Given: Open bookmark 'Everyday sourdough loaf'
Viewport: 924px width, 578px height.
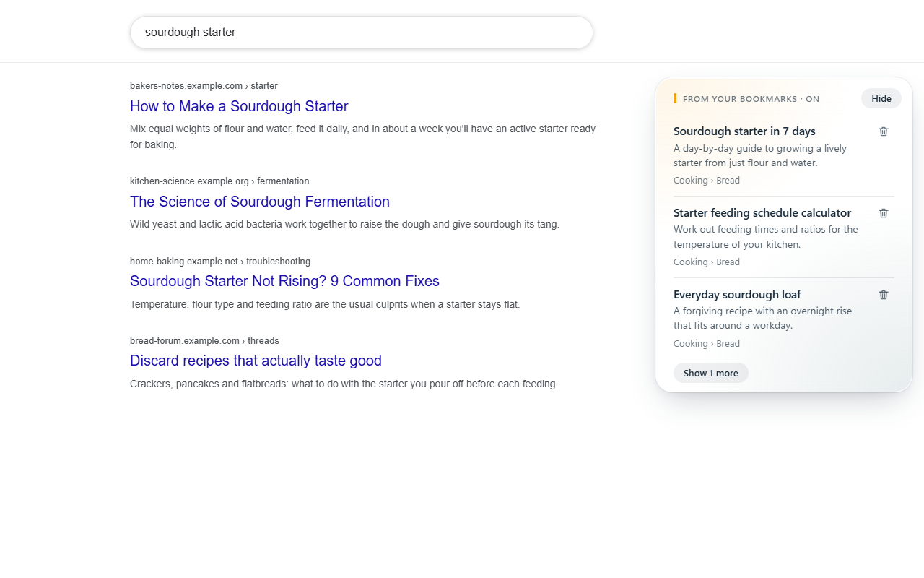Looking at the screenshot, I should coord(737,295).
